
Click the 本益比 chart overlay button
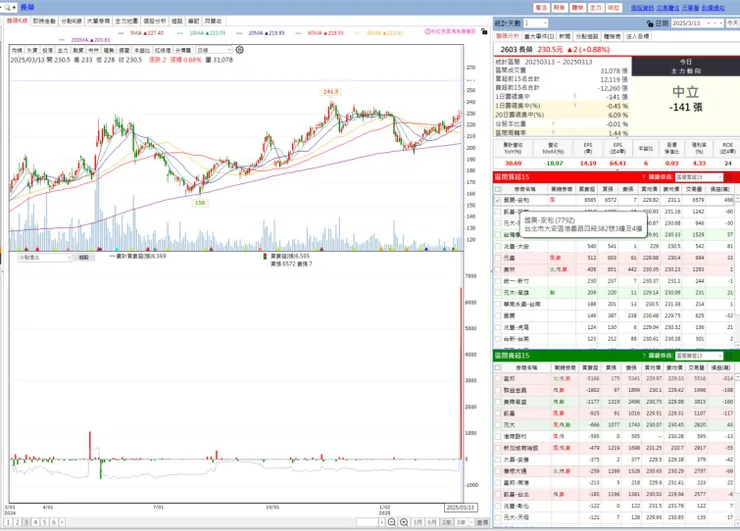click(x=142, y=50)
